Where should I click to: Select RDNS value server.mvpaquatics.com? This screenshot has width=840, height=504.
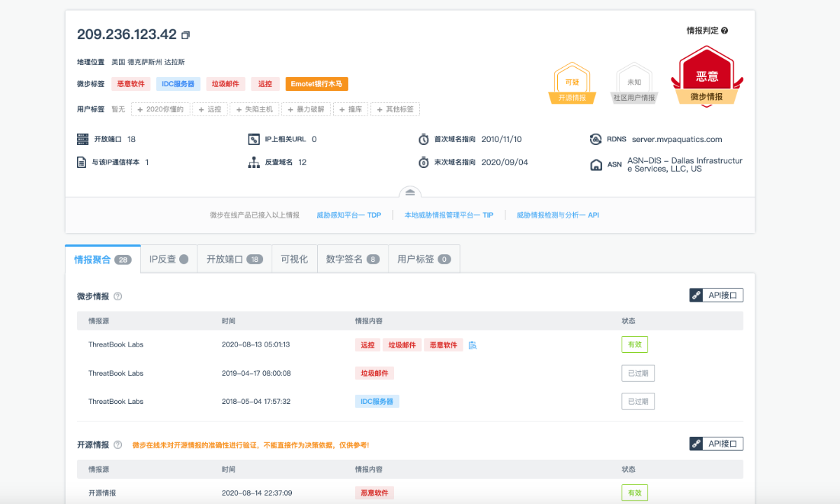[676, 139]
